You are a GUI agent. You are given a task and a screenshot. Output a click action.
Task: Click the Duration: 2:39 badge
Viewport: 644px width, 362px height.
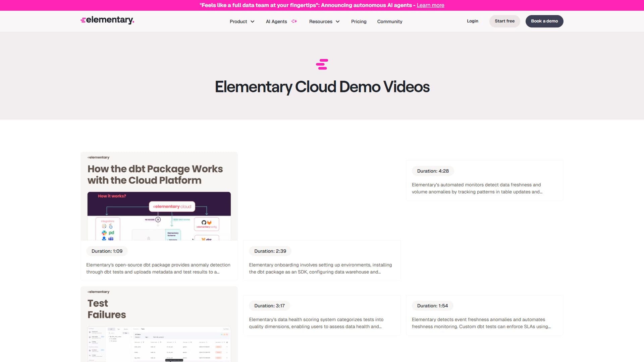[x=270, y=251]
